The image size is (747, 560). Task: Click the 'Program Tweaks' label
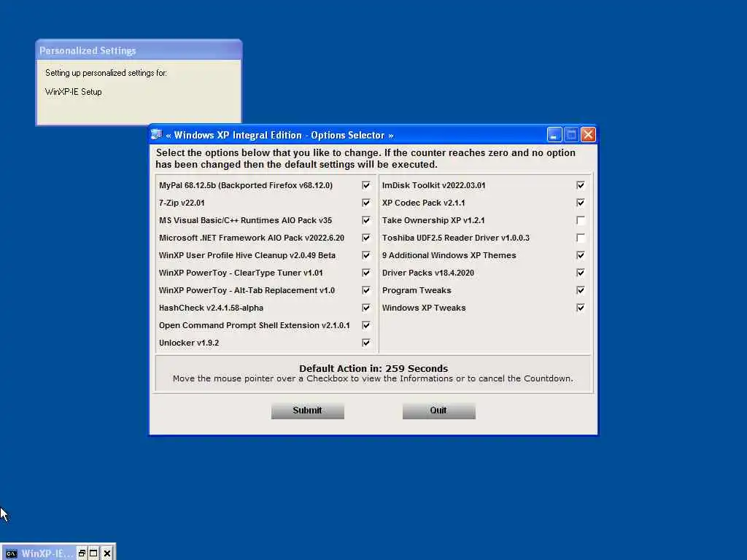tap(417, 290)
